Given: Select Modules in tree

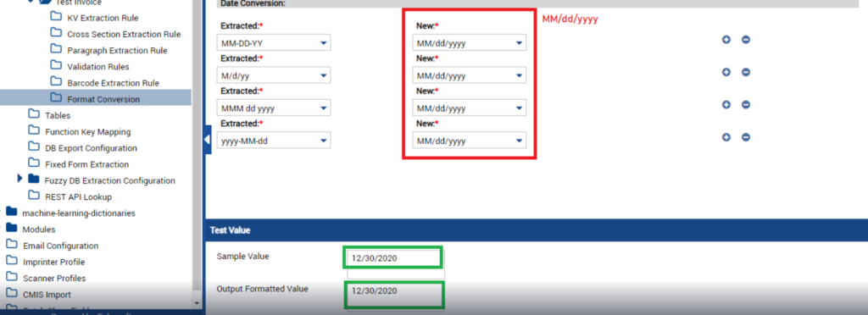Looking at the screenshot, I should click(39, 229).
